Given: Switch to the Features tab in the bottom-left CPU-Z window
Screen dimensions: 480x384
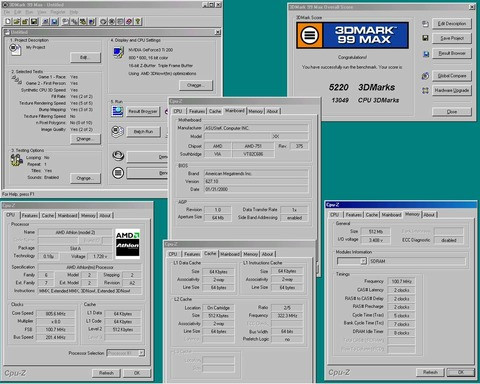Looking at the screenshot, I should point(30,216).
